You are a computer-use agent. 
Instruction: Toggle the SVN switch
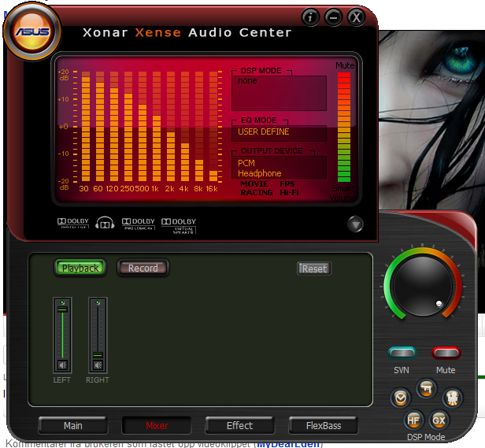click(x=402, y=353)
